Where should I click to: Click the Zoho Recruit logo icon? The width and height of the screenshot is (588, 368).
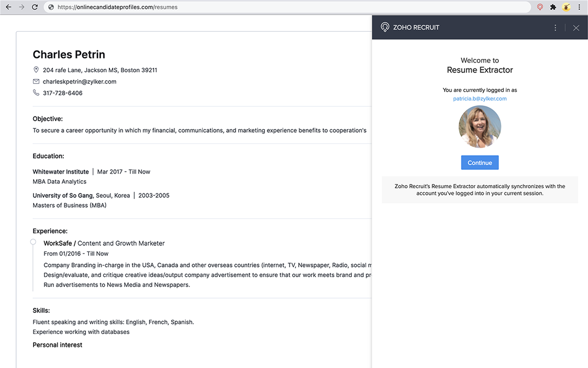385,27
